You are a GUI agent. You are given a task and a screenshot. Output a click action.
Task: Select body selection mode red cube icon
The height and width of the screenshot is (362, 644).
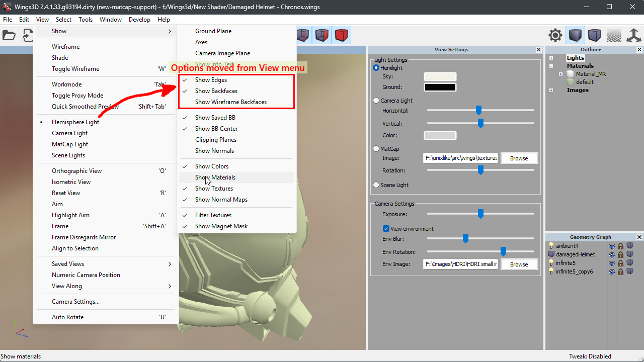(x=342, y=35)
